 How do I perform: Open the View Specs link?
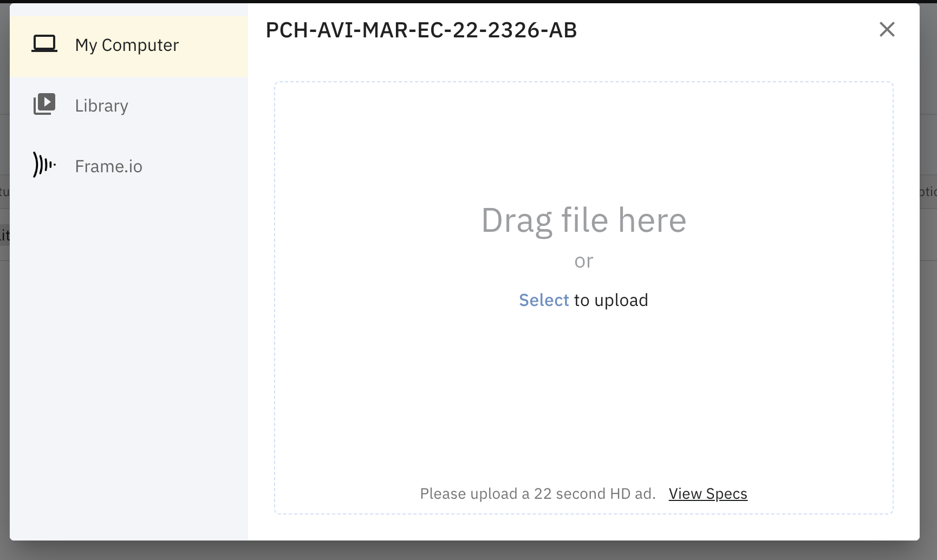click(x=708, y=494)
